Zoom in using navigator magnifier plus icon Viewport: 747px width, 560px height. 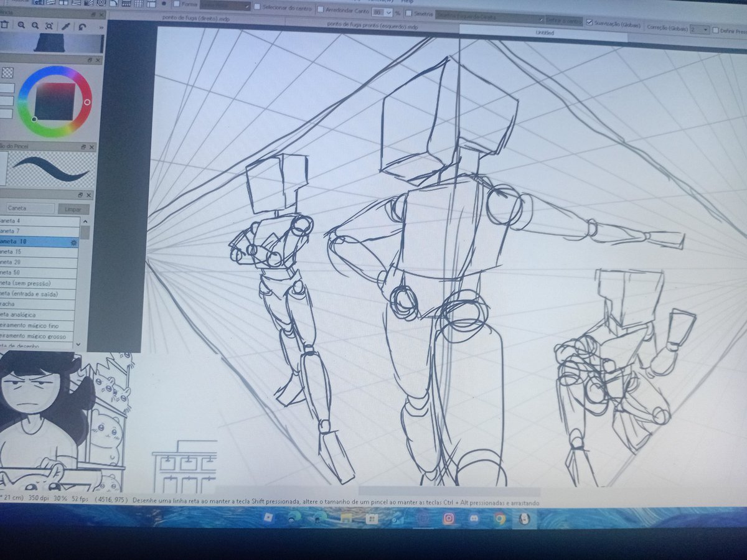point(21,25)
